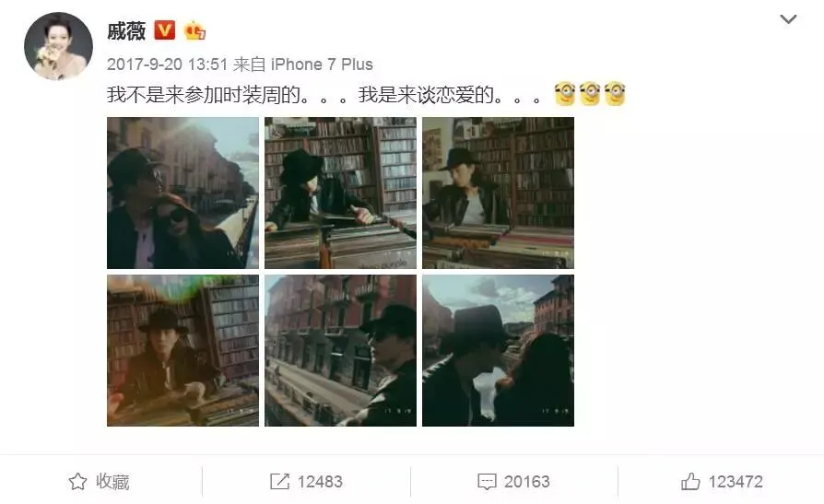The image size is (824, 504).
Task: Open second photo in record store
Action: 340,193
